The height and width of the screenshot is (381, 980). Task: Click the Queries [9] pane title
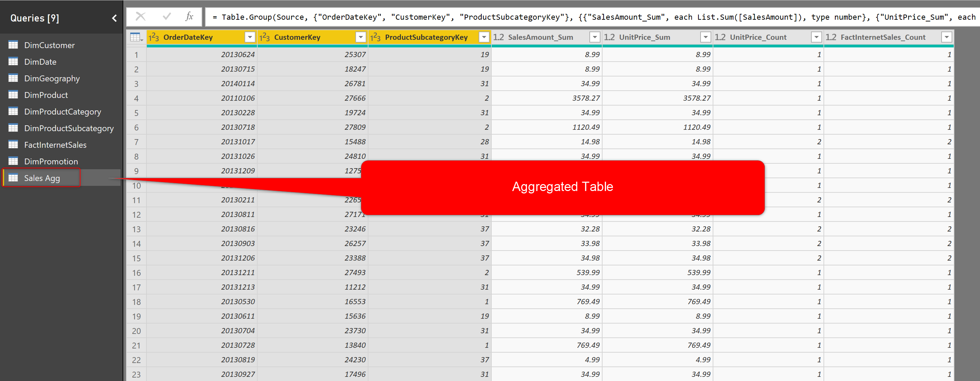click(35, 18)
